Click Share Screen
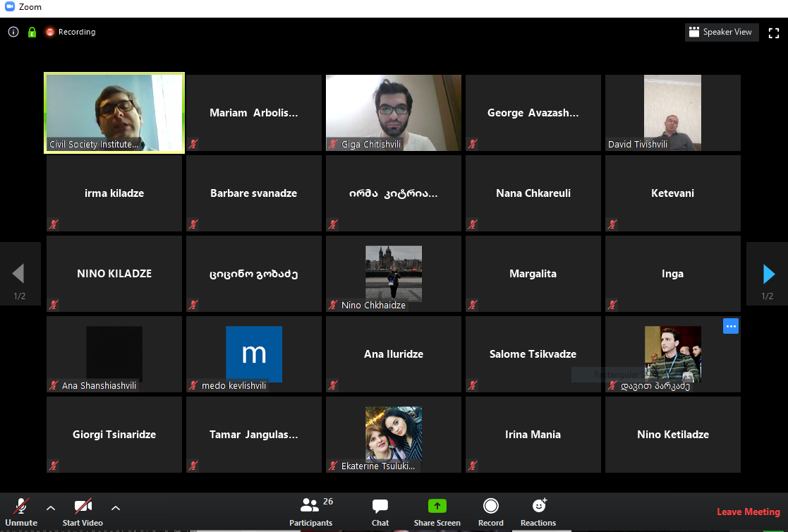This screenshot has width=788, height=532. pyautogui.click(x=437, y=512)
